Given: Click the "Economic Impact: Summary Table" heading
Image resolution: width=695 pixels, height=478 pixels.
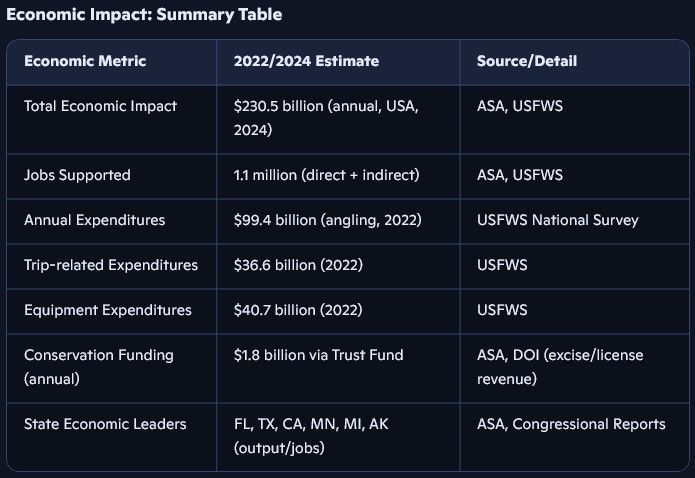Looking at the screenshot, I should 144,15.
